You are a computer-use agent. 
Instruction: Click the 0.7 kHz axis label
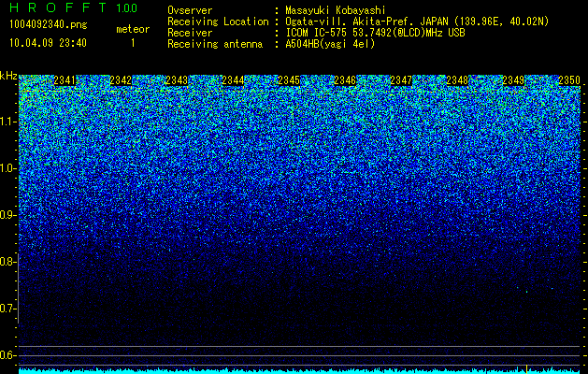point(7,309)
